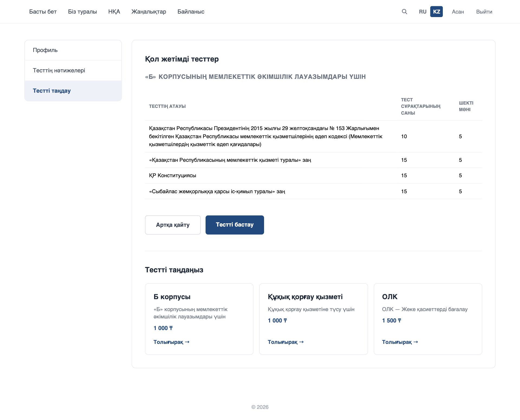Open Толығырақ link in Б корпусы card
The height and width of the screenshot is (420, 520).
pos(171,342)
